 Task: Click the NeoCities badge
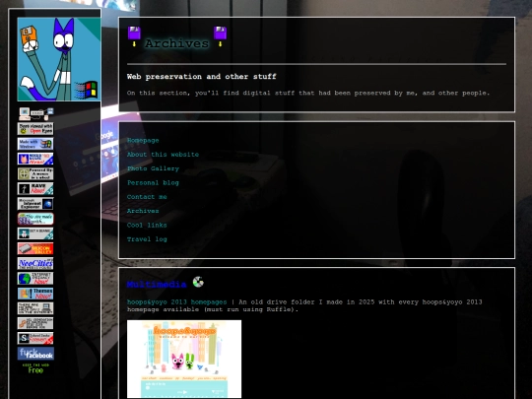(35, 263)
